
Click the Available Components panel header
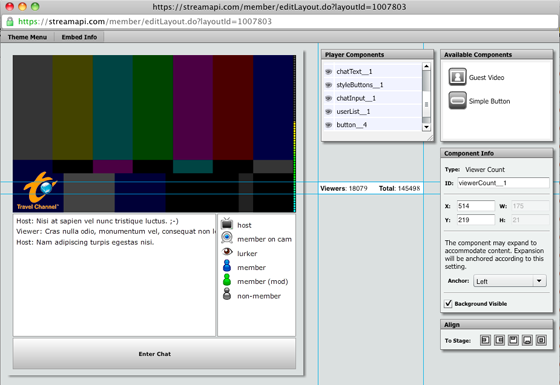coord(497,55)
